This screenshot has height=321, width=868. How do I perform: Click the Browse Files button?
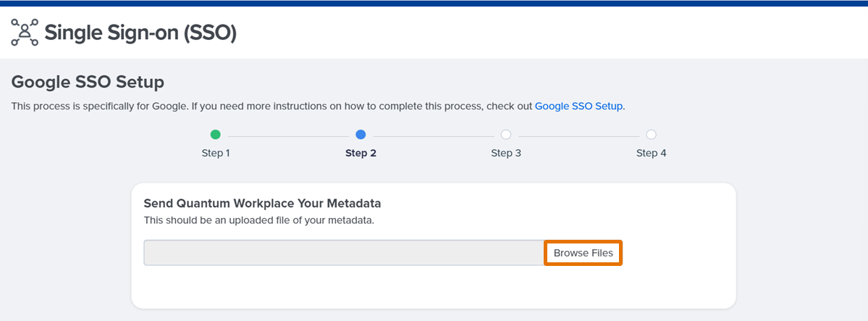pyautogui.click(x=583, y=253)
